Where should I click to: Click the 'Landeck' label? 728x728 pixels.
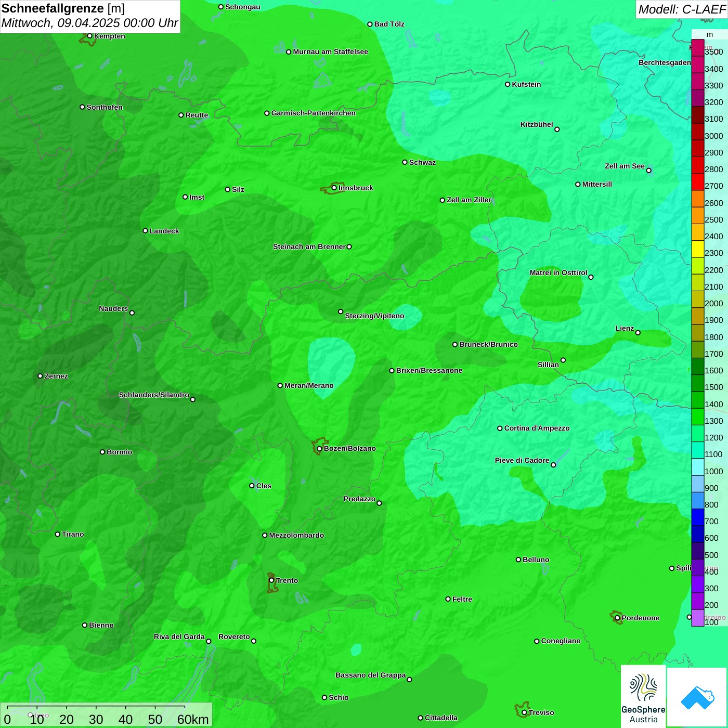tap(164, 231)
